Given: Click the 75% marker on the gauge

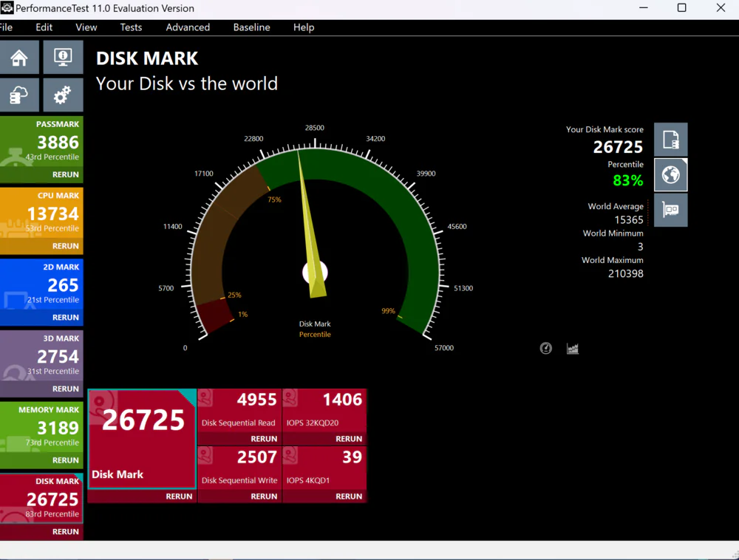Looking at the screenshot, I should [x=274, y=199].
